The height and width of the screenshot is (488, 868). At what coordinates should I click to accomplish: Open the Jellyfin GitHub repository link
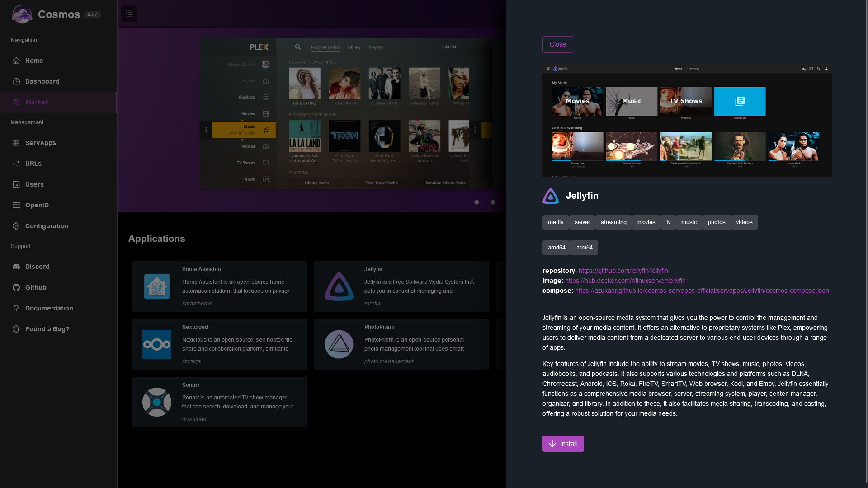[x=623, y=271]
